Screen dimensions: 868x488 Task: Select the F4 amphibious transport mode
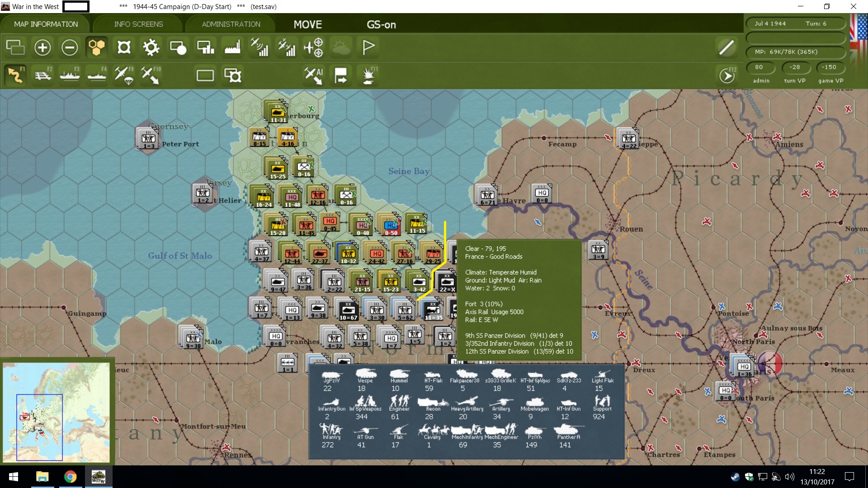coord(97,75)
